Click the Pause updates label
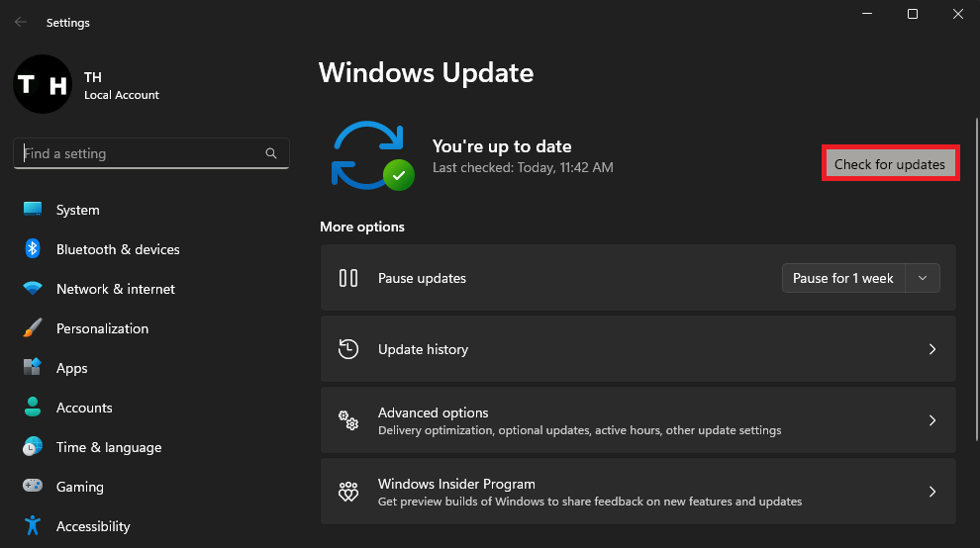The width and height of the screenshot is (980, 548). (x=422, y=278)
